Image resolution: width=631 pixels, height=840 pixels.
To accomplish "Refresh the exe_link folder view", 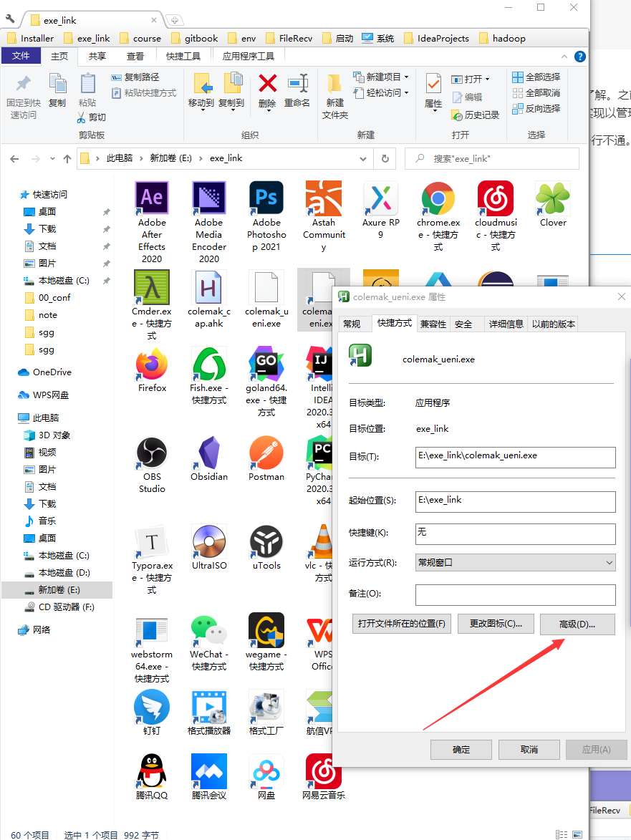I will pyautogui.click(x=385, y=158).
